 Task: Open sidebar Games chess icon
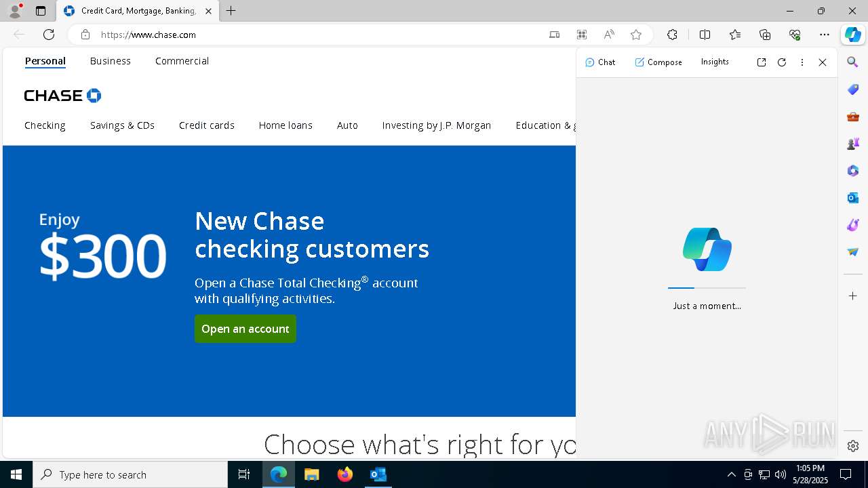pos(853,144)
